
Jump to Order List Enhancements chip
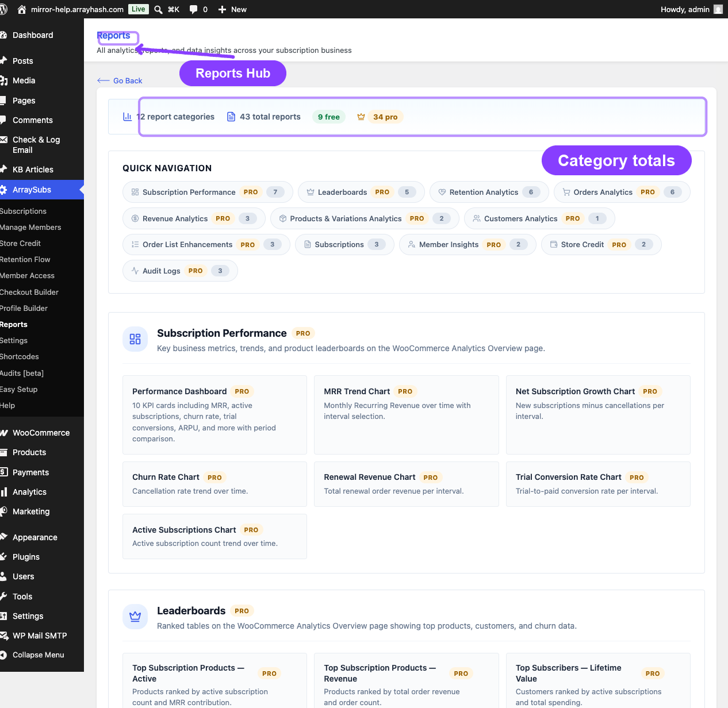[206, 244]
